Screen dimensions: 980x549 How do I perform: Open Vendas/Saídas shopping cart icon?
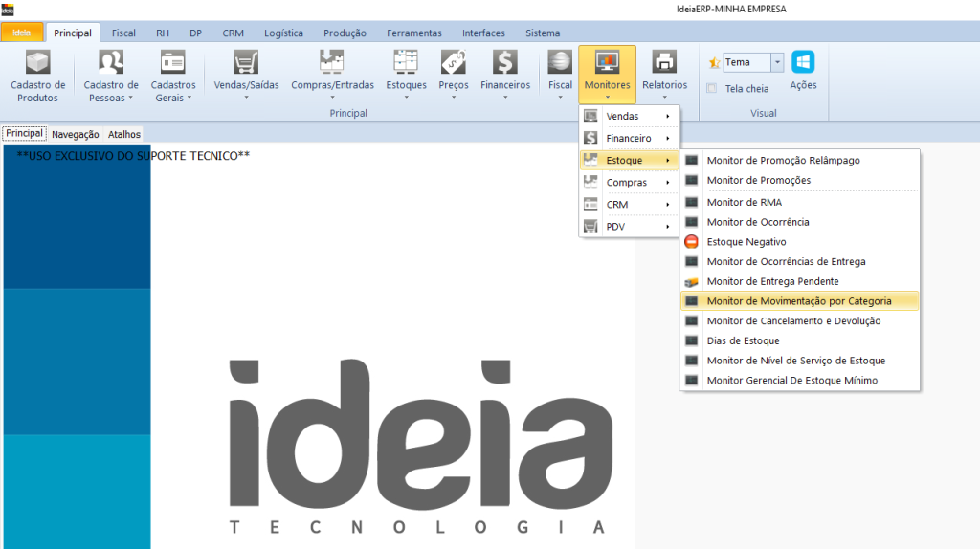coord(246,63)
